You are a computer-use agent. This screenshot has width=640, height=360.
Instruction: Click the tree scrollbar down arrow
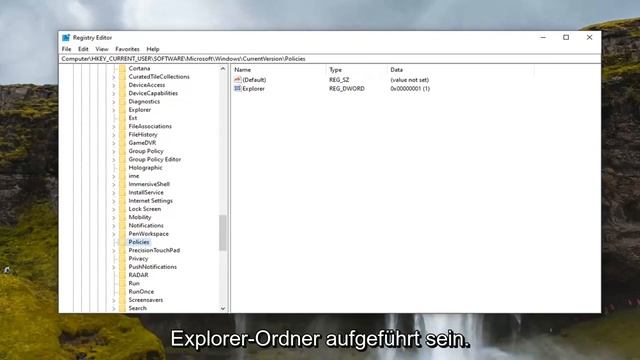tap(223, 309)
